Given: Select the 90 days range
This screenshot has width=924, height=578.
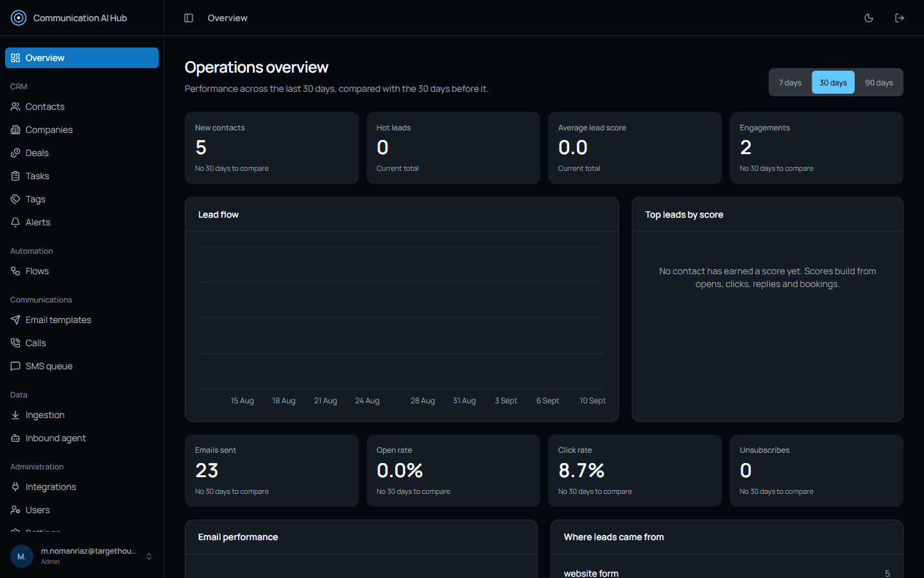Looking at the screenshot, I should [879, 82].
